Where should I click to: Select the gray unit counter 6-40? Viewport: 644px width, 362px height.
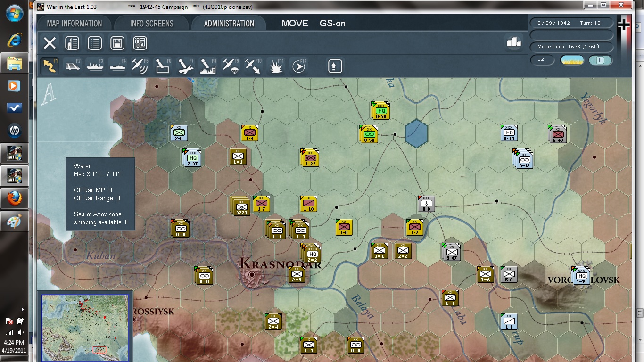click(x=557, y=134)
